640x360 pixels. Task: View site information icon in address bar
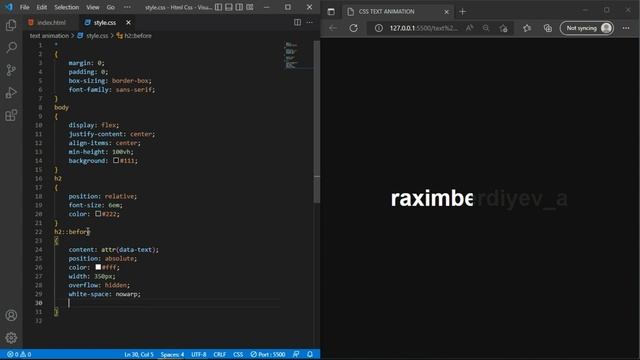(379, 28)
